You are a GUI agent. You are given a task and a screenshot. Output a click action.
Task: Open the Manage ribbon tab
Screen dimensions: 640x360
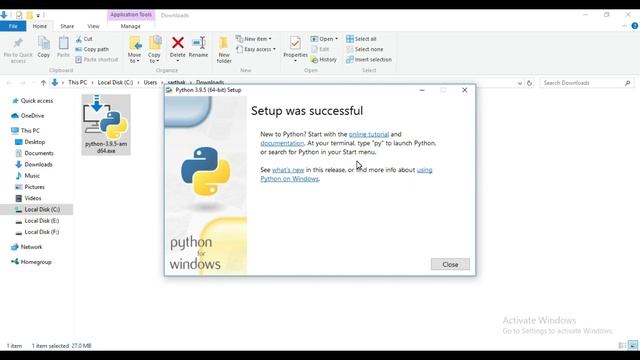point(131,26)
